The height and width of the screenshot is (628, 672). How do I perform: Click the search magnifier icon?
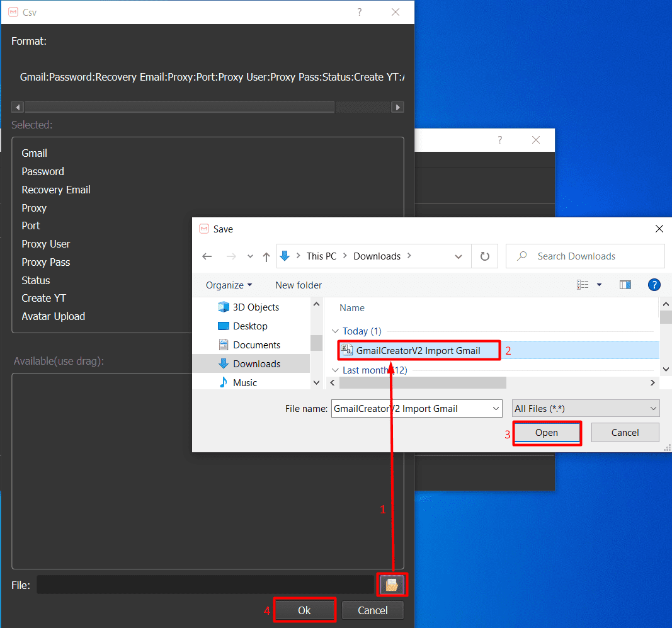521,256
